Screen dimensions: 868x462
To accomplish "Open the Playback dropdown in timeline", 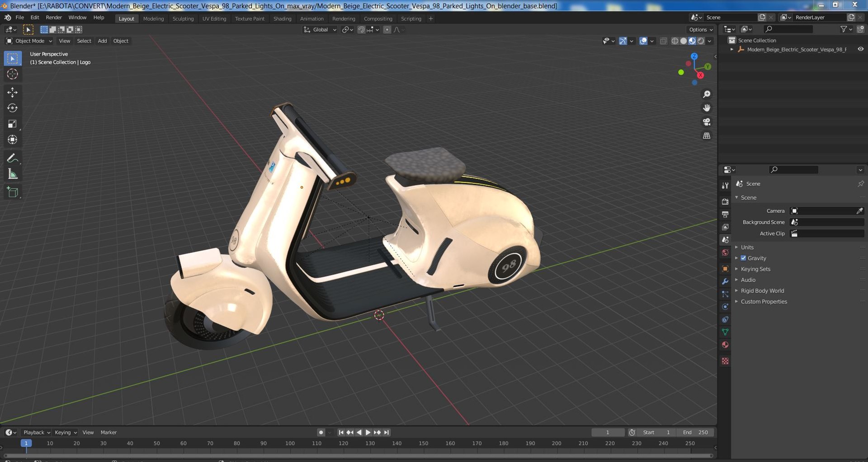I will (36, 433).
